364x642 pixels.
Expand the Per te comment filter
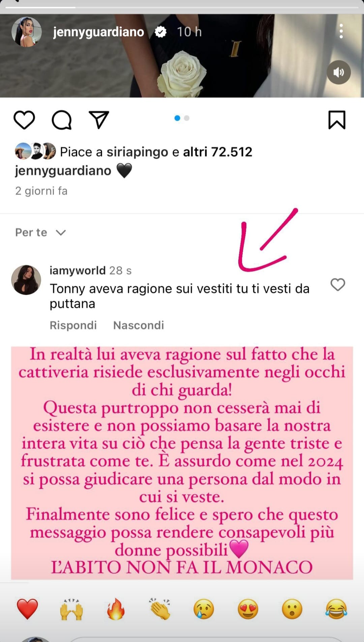pyautogui.click(x=40, y=232)
